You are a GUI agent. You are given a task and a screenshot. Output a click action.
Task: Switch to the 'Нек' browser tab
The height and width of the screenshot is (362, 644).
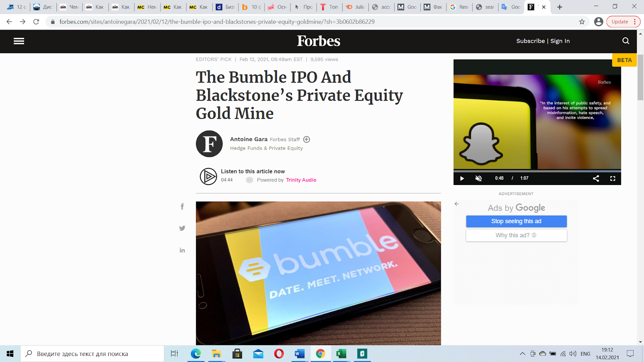click(147, 7)
